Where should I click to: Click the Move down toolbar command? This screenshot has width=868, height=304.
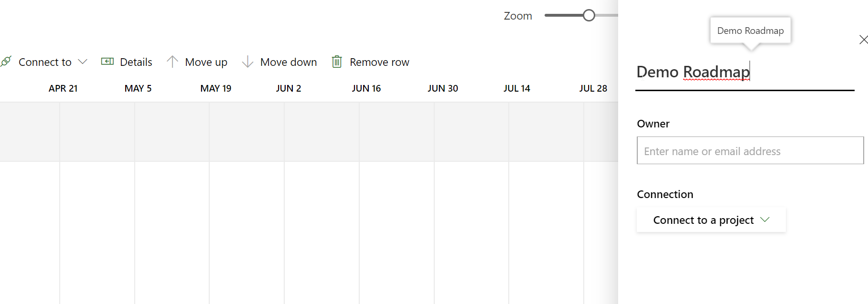pos(289,62)
